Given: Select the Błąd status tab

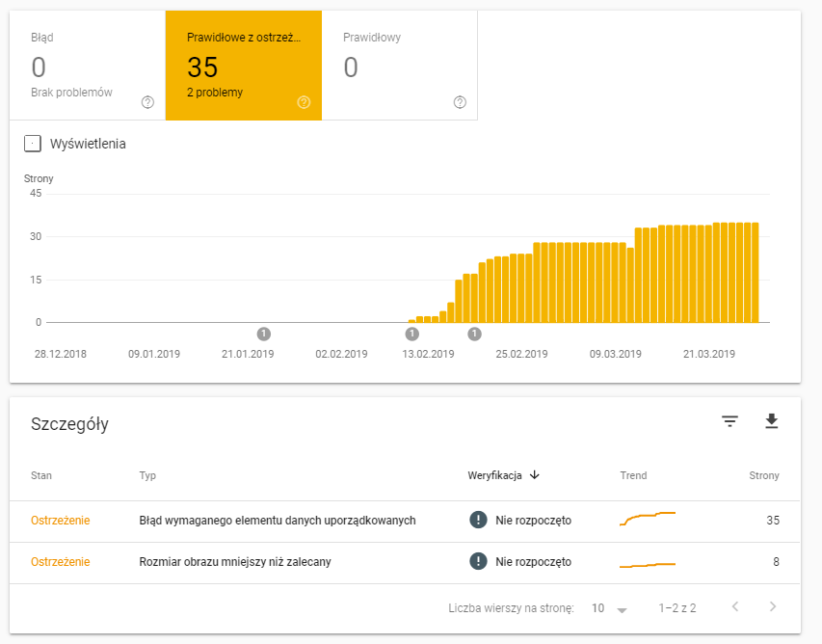Looking at the screenshot, I should (x=87, y=66).
